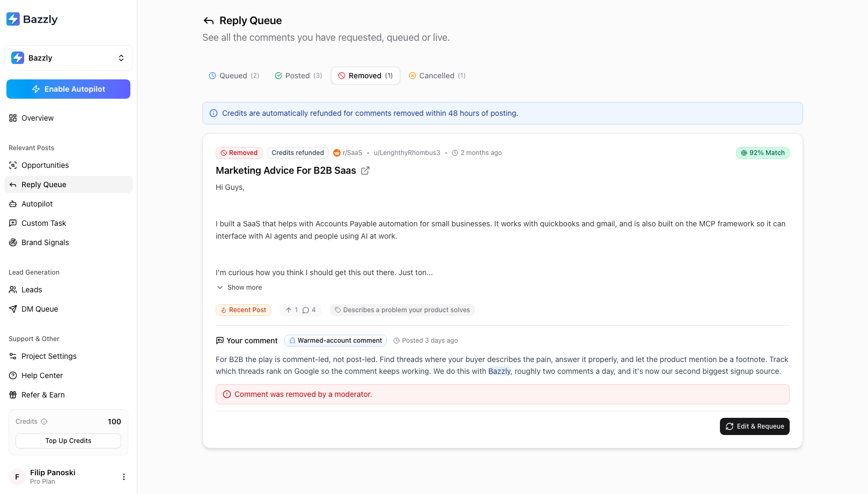Open Brand Signals page
Viewport: 868px width, 494px height.
68,242
